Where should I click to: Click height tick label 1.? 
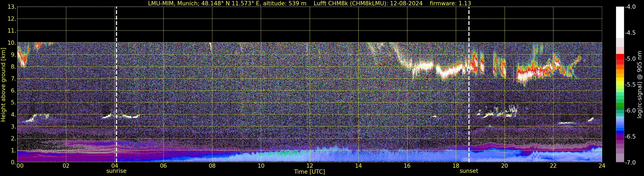tap(13, 150)
